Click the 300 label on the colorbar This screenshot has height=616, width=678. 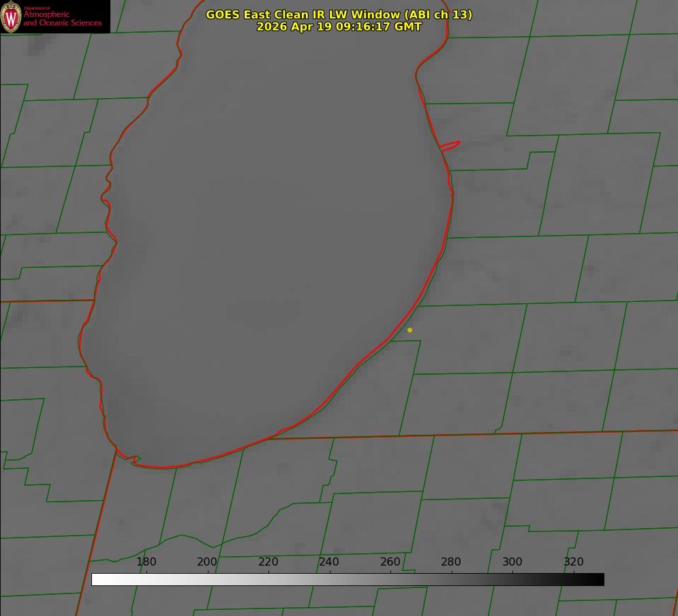tap(512, 561)
